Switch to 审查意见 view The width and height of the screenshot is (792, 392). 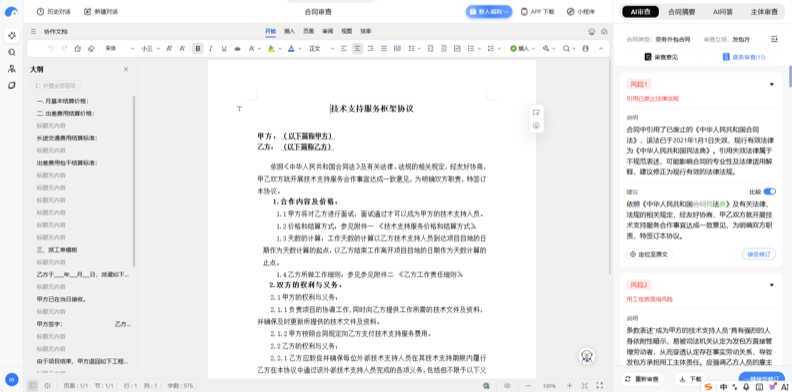tap(661, 57)
